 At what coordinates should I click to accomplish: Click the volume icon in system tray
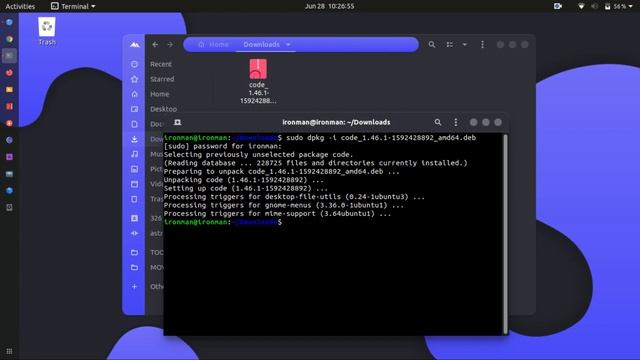pos(594,6)
